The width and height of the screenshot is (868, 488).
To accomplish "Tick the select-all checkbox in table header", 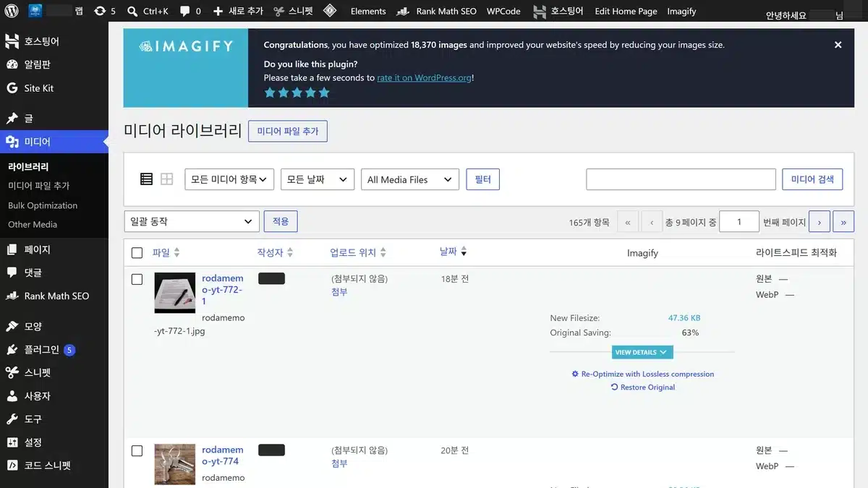I will pos(137,252).
